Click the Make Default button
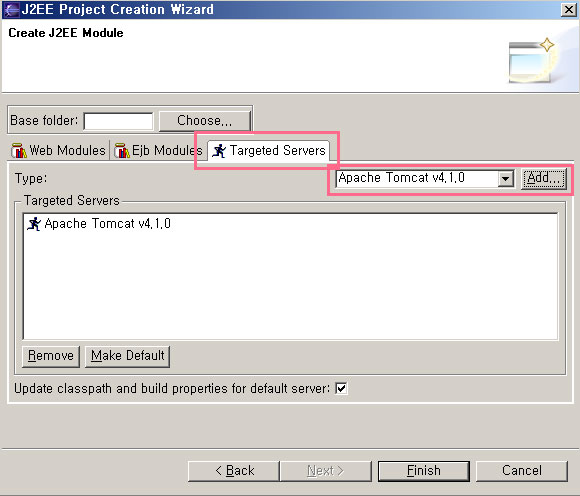 click(x=128, y=356)
